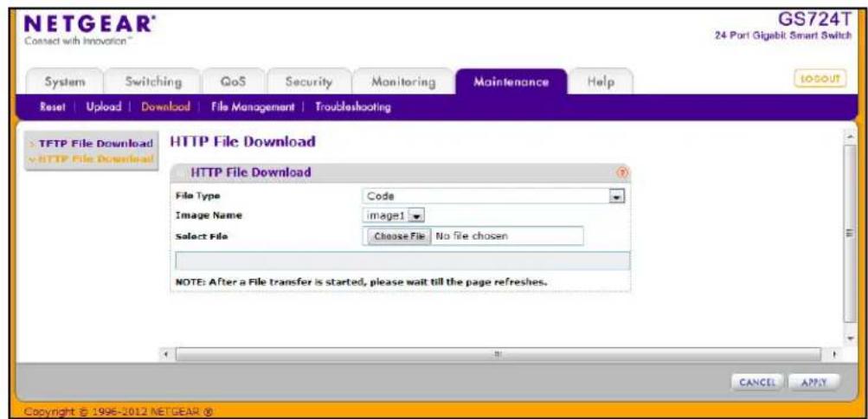Click the NOTE about file transfer text

361,282
